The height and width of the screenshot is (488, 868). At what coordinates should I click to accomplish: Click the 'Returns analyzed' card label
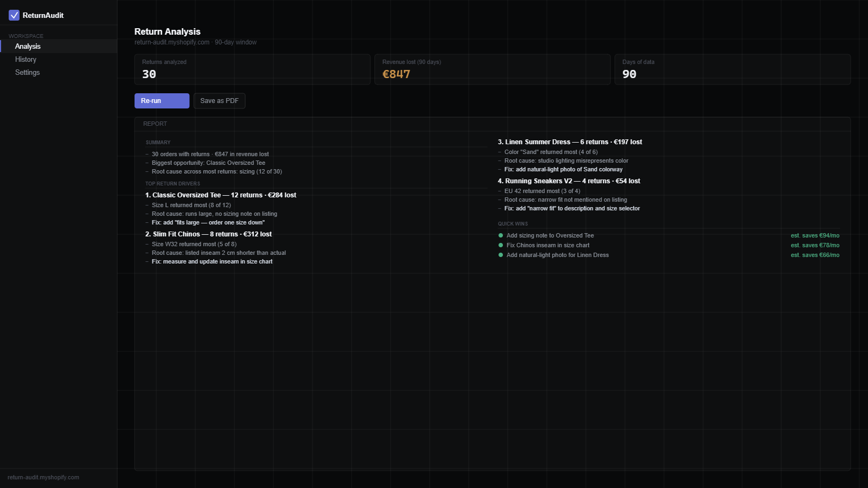[x=164, y=62]
